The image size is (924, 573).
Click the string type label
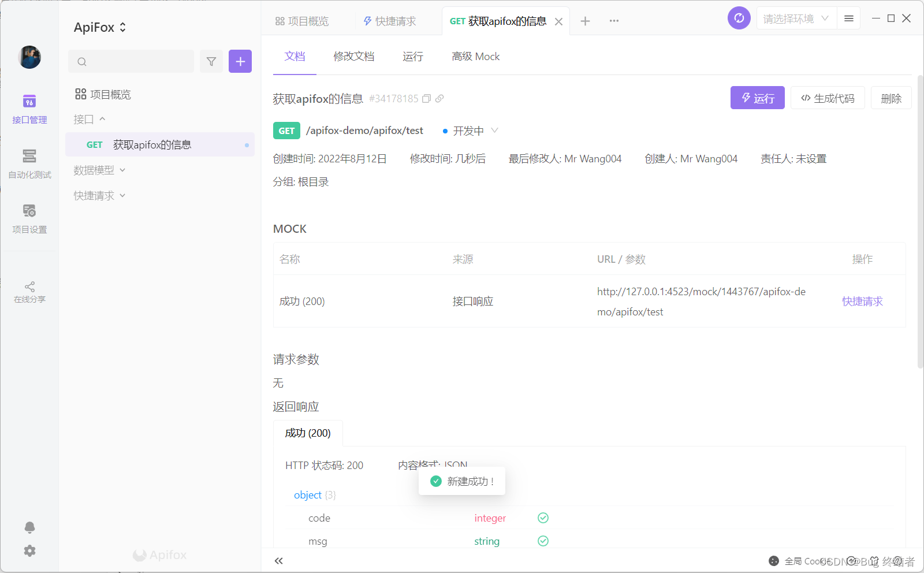tap(487, 541)
